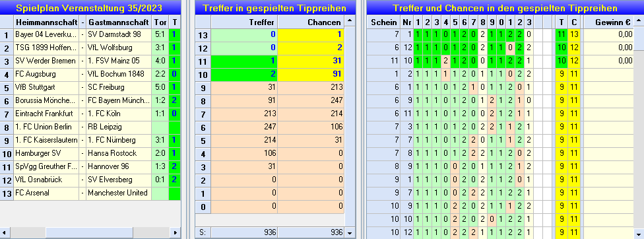Select 1. FC Union Berlin cell

coord(46,127)
